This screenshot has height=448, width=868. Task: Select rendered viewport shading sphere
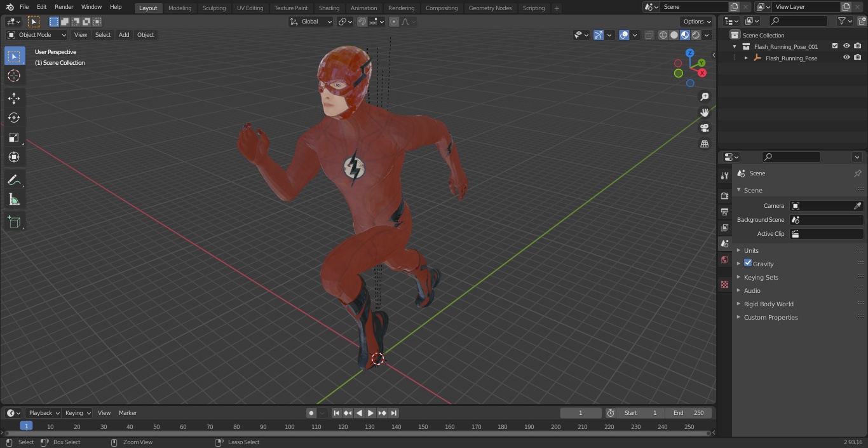pos(696,35)
